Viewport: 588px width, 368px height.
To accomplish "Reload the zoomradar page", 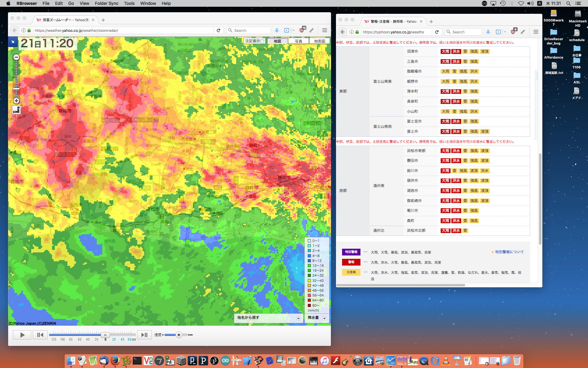I will [x=218, y=30].
